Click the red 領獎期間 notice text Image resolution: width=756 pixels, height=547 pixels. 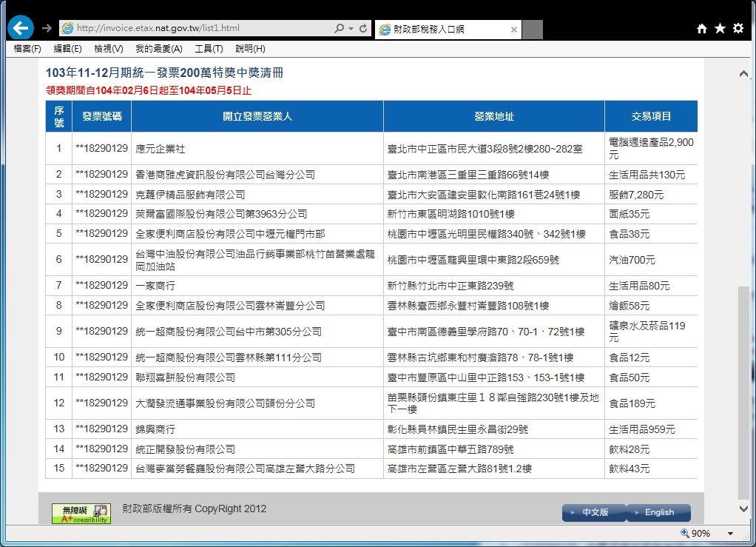click(x=149, y=91)
